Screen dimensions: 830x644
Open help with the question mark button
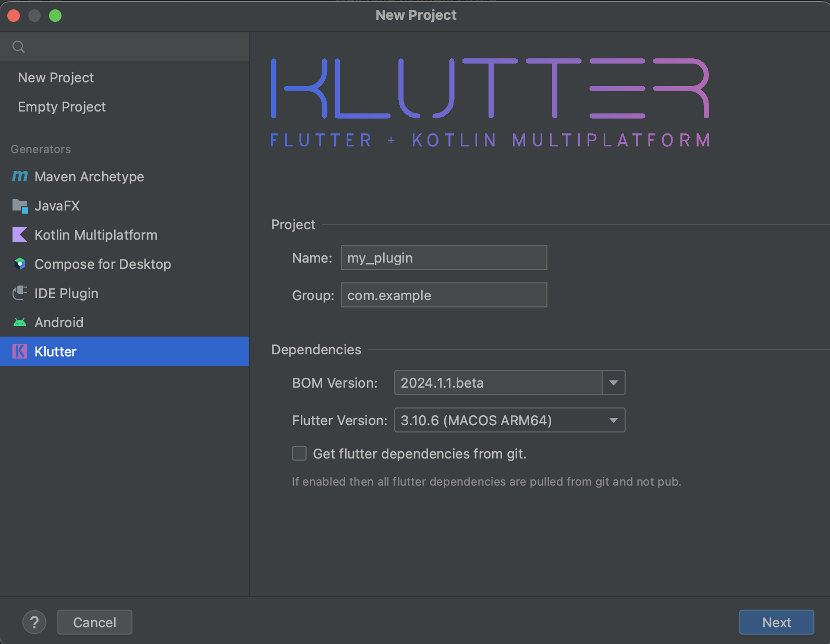click(x=34, y=622)
